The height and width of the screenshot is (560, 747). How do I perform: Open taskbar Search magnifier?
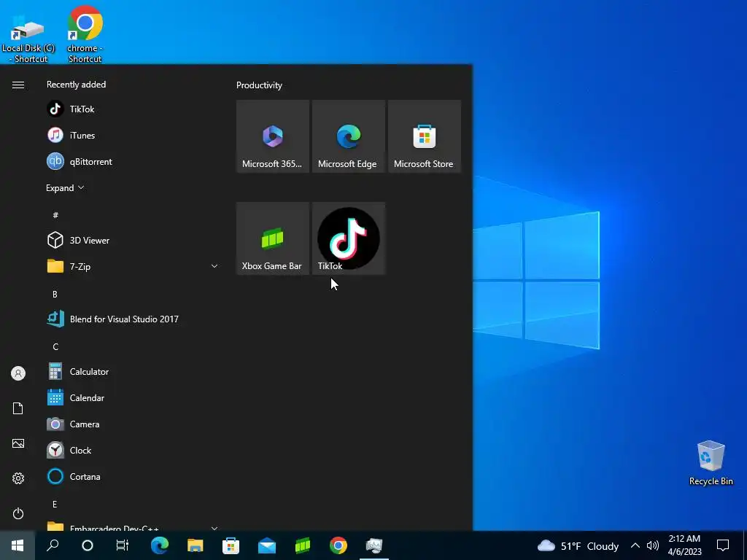click(x=53, y=545)
